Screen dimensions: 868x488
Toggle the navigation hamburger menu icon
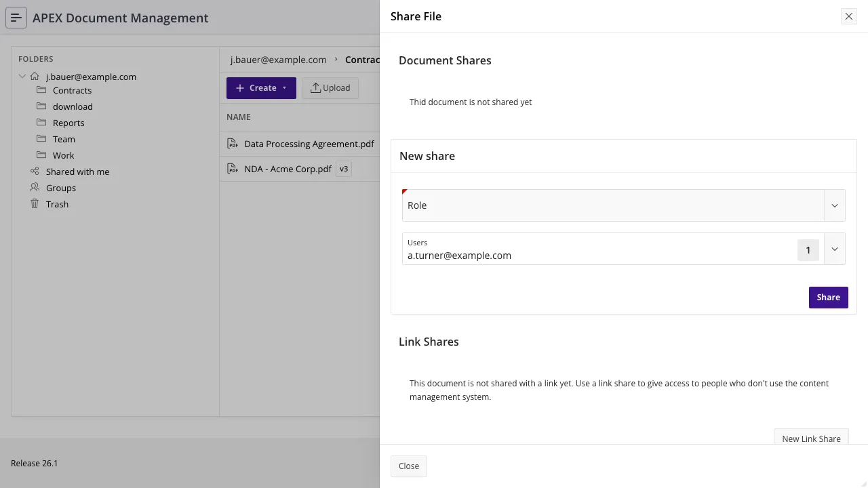coord(16,18)
